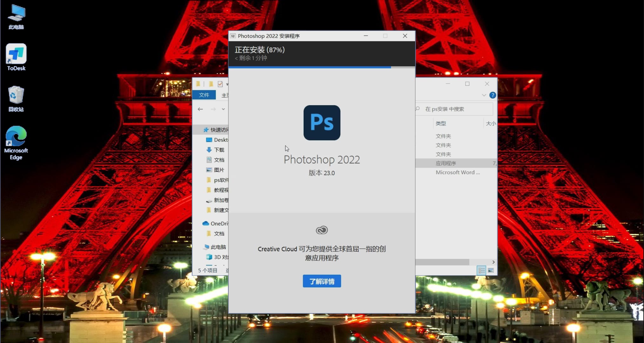Click the close button on installer window

click(405, 36)
